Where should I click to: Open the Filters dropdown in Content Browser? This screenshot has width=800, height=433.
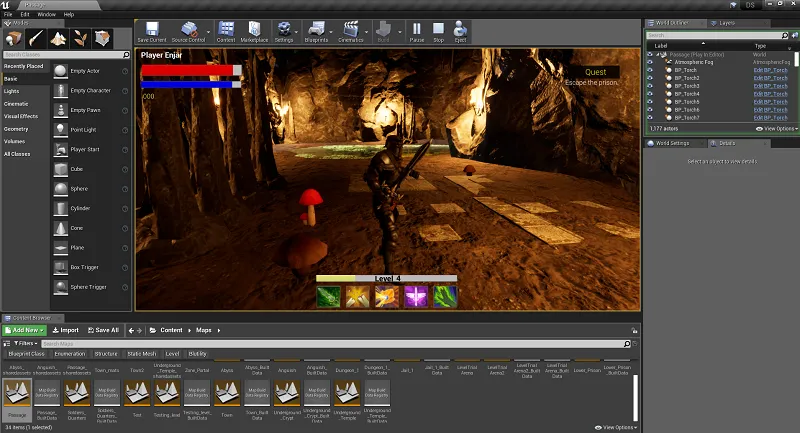click(x=26, y=343)
